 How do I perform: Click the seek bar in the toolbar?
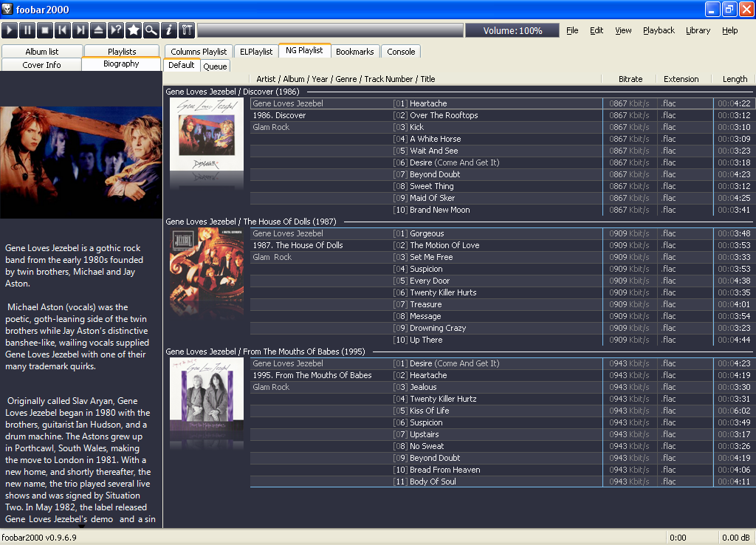330,30
